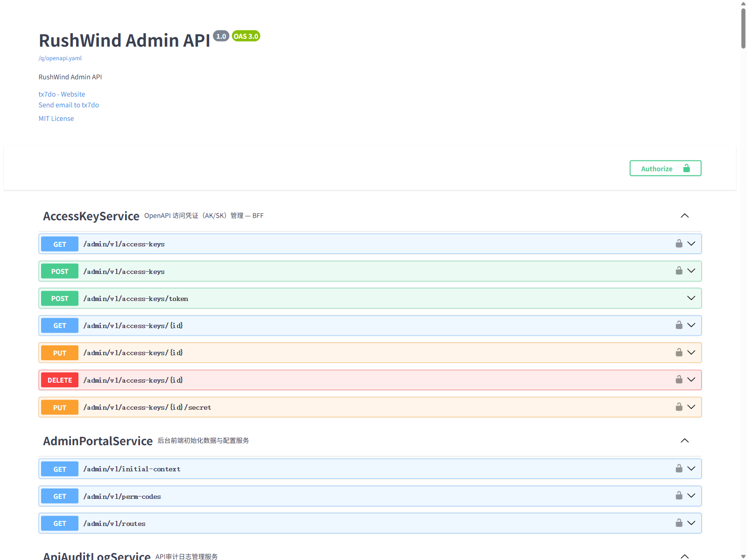Screen dimensions: 747x560
Task: Click lock icon on GET /admin/v1/access-keys row
Action: 679,244
